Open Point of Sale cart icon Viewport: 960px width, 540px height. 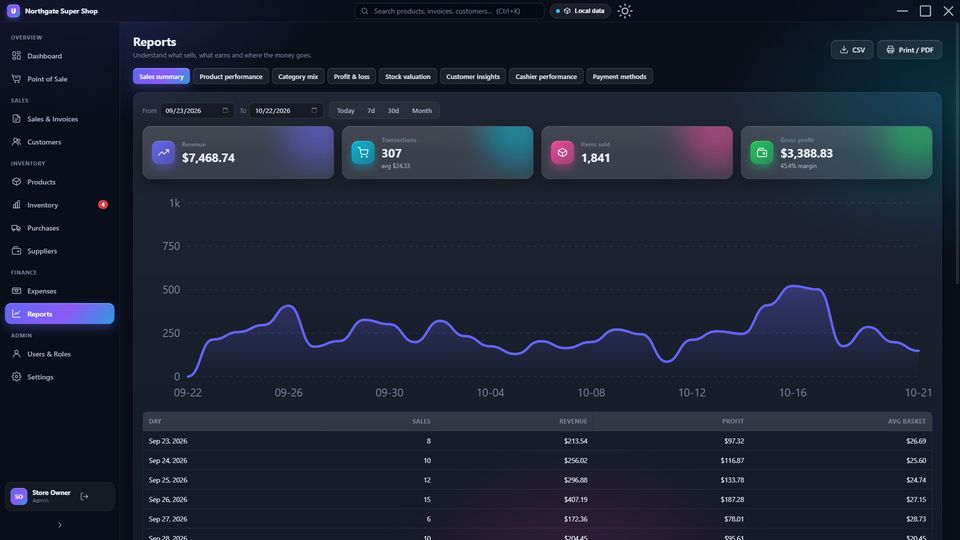click(17, 79)
